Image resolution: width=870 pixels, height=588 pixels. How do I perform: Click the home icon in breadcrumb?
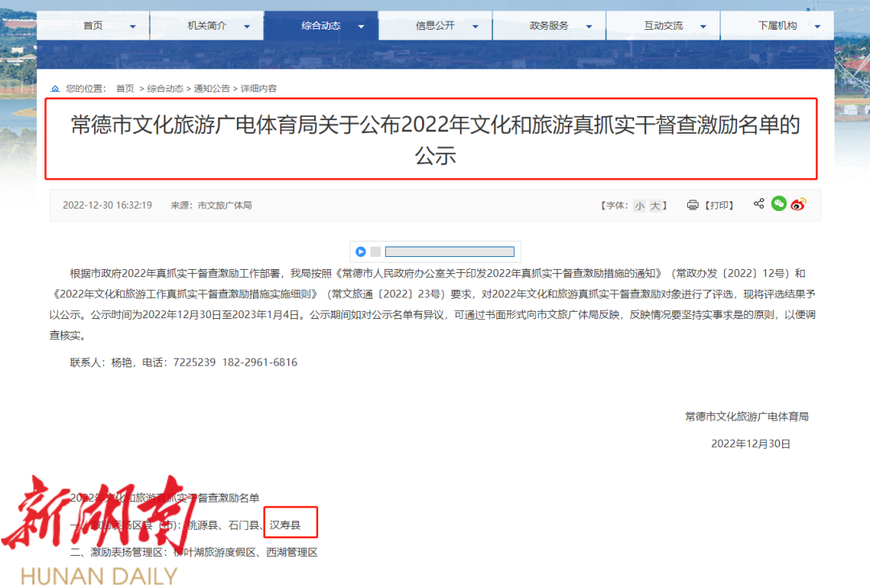point(56,89)
